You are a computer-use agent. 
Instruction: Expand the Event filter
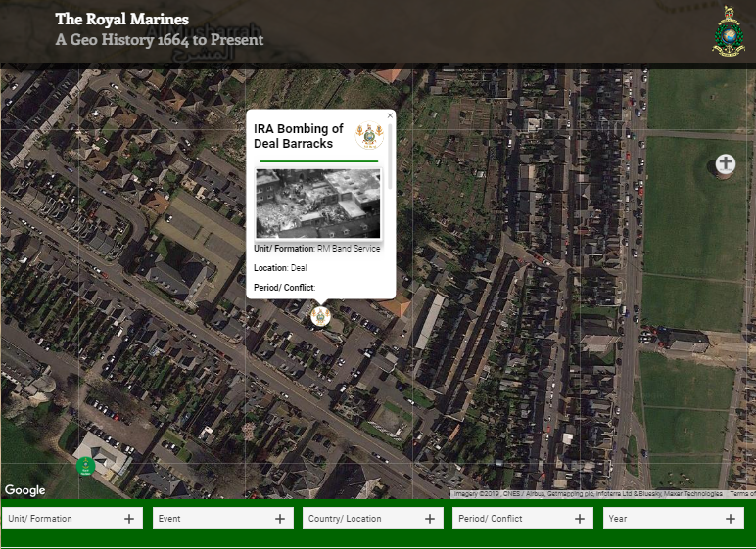[222, 519]
